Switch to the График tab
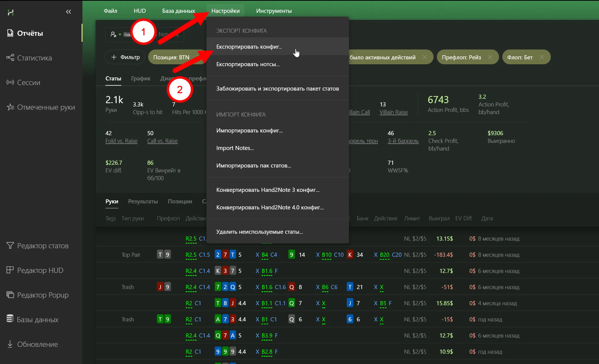Image resolution: width=599 pixels, height=364 pixels. 141,78
